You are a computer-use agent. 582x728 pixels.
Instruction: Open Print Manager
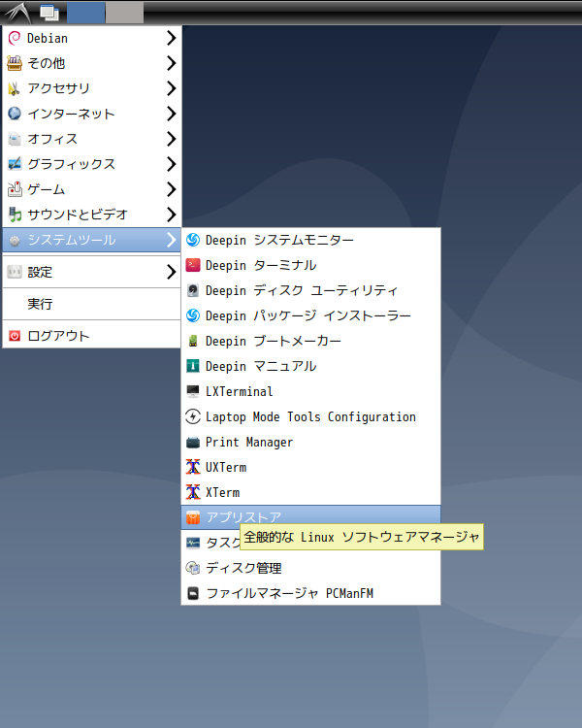pyautogui.click(x=311, y=442)
